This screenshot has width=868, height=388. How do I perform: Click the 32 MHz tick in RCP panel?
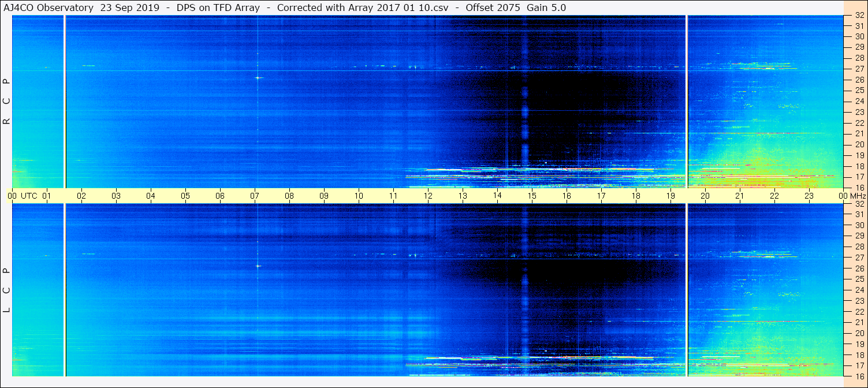851,16
